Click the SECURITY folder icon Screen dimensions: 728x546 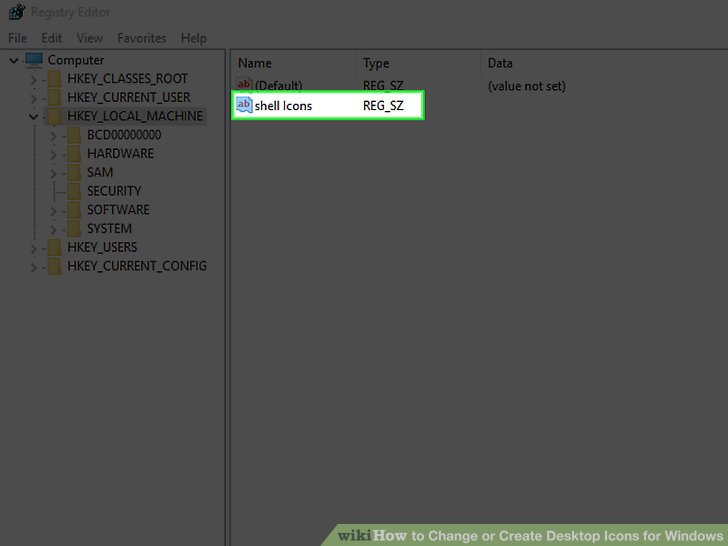pos(74,191)
